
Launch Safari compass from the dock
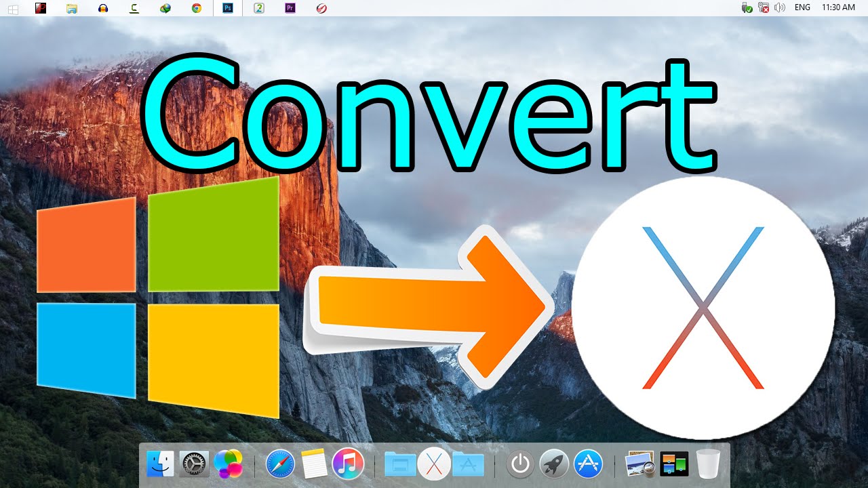[280, 464]
